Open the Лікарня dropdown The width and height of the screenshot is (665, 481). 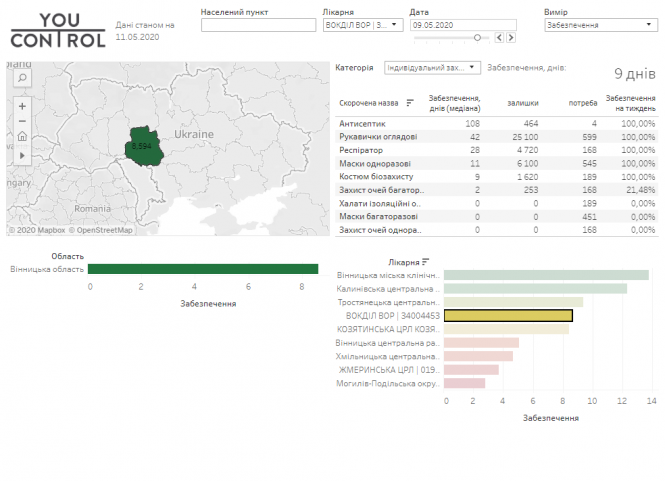click(x=363, y=25)
